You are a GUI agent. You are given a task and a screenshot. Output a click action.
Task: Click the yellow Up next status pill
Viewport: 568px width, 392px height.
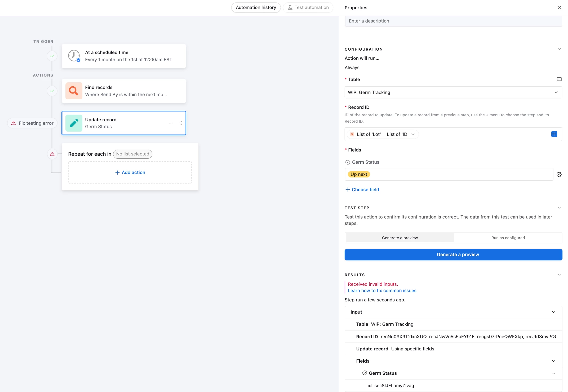click(359, 174)
